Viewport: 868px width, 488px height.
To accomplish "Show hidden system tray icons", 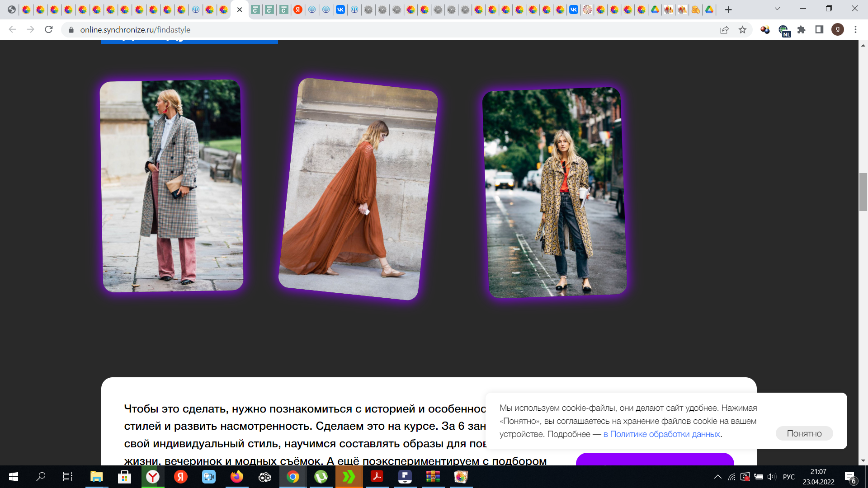I will coord(717,477).
